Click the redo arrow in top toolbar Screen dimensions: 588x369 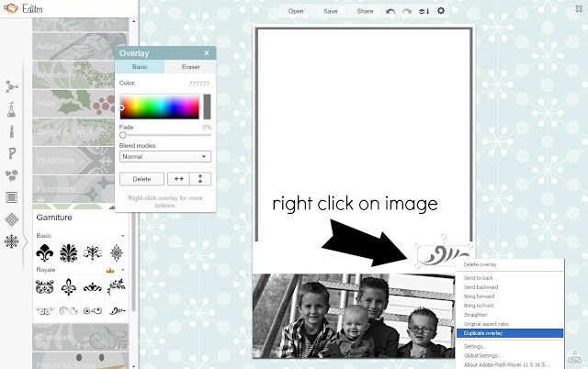[x=407, y=11]
